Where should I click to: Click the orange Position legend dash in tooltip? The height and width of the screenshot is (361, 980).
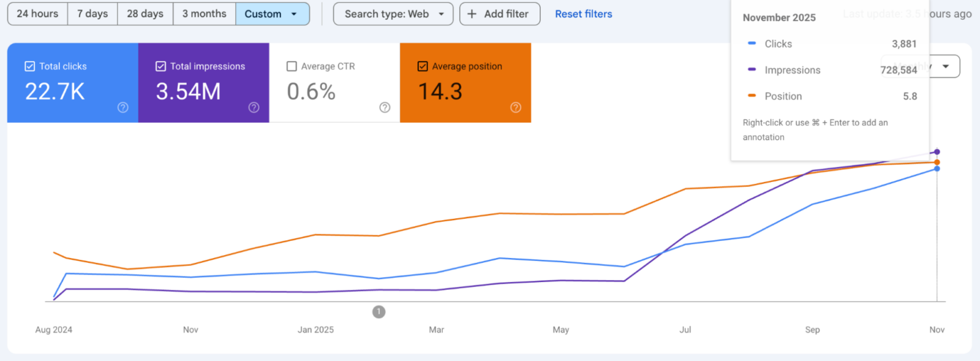(752, 96)
